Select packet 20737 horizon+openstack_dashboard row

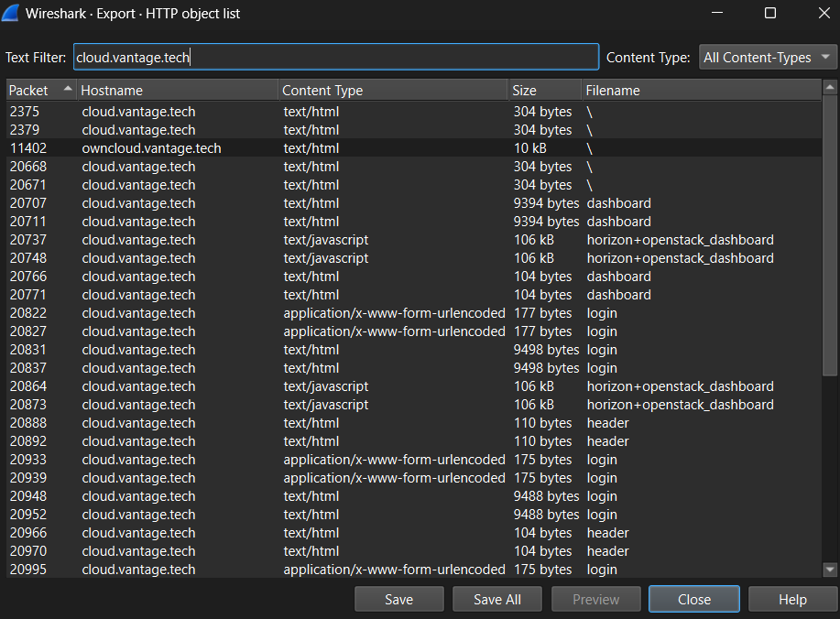[x=413, y=239]
